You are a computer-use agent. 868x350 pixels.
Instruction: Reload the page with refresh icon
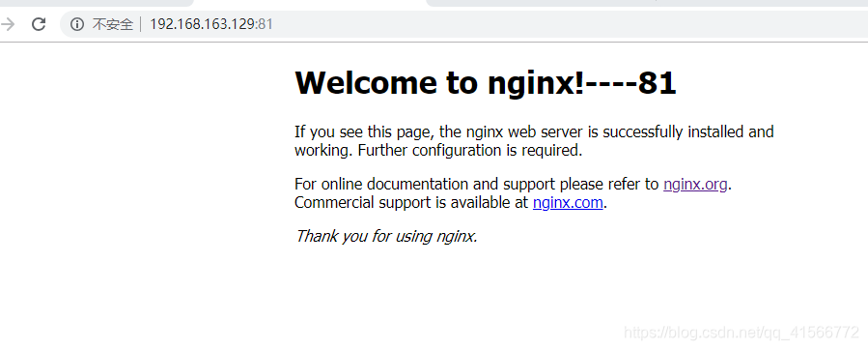(39, 24)
